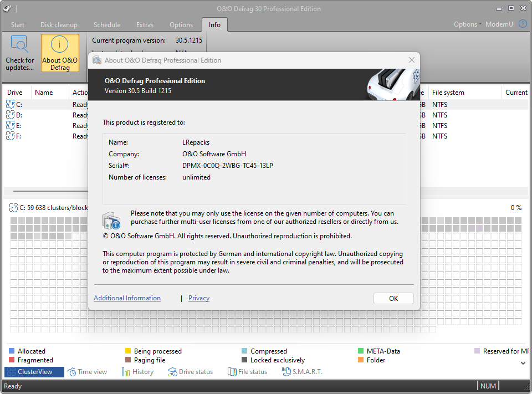This screenshot has width=532, height=394.
Task: Sort by the Drive column header
Action: coord(17,93)
